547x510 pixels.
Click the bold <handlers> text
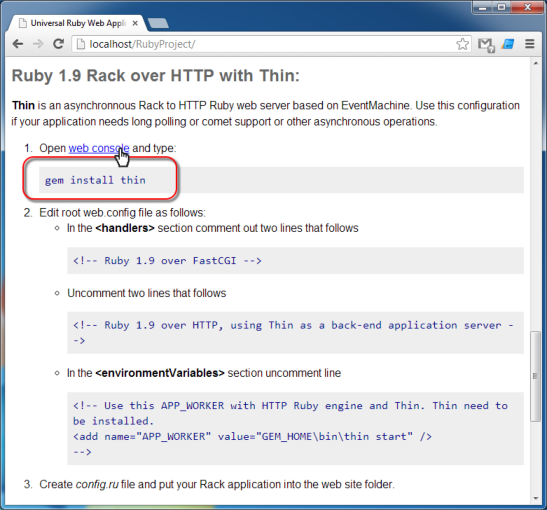click(x=125, y=228)
